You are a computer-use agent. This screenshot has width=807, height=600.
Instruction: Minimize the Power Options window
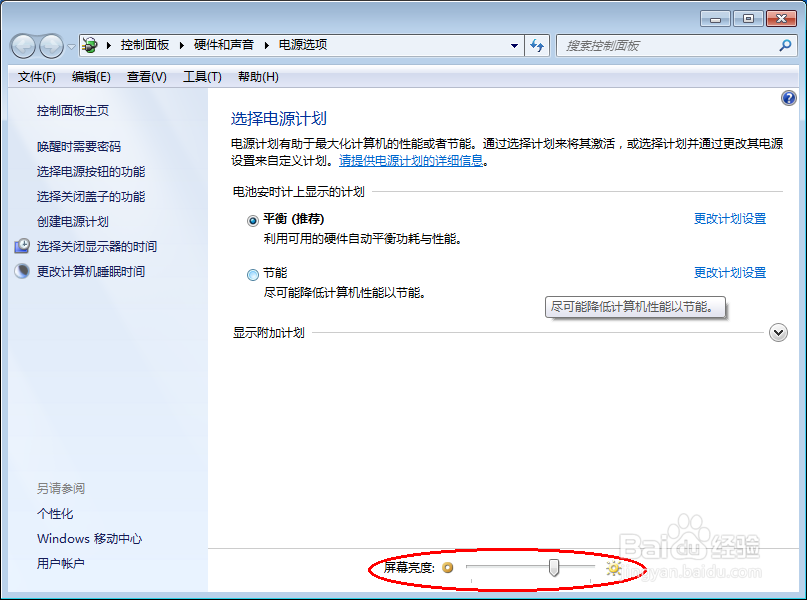click(715, 19)
